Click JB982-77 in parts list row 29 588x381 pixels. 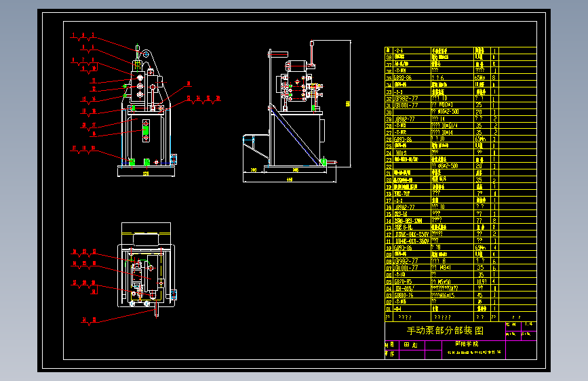404,119
